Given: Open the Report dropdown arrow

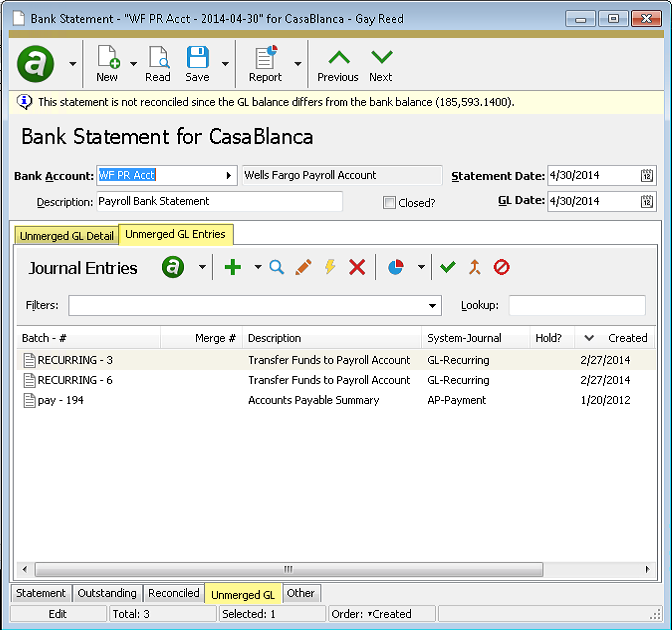Looking at the screenshot, I should [x=298, y=64].
